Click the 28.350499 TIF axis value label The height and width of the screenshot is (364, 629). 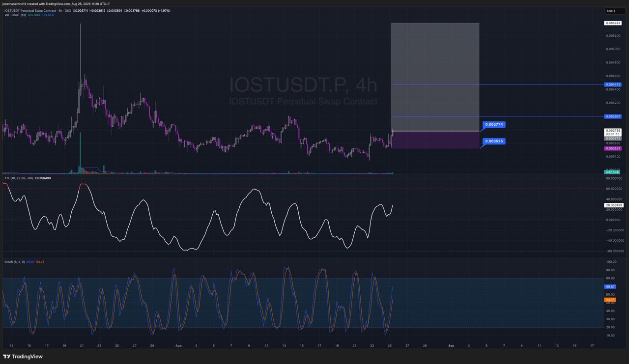tap(613, 205)
